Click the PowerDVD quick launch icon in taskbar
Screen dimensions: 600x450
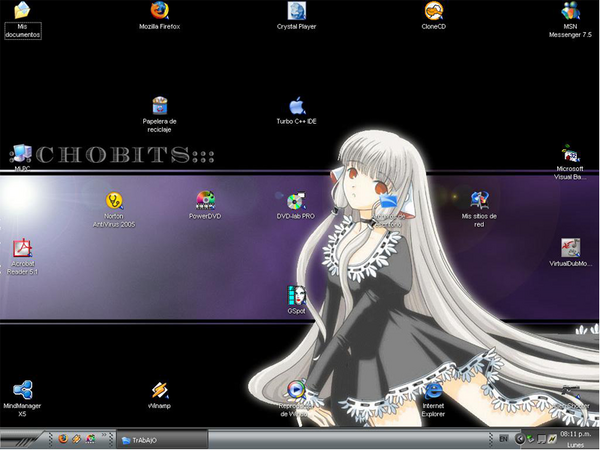pyautogui.click(x=90, y=439)
